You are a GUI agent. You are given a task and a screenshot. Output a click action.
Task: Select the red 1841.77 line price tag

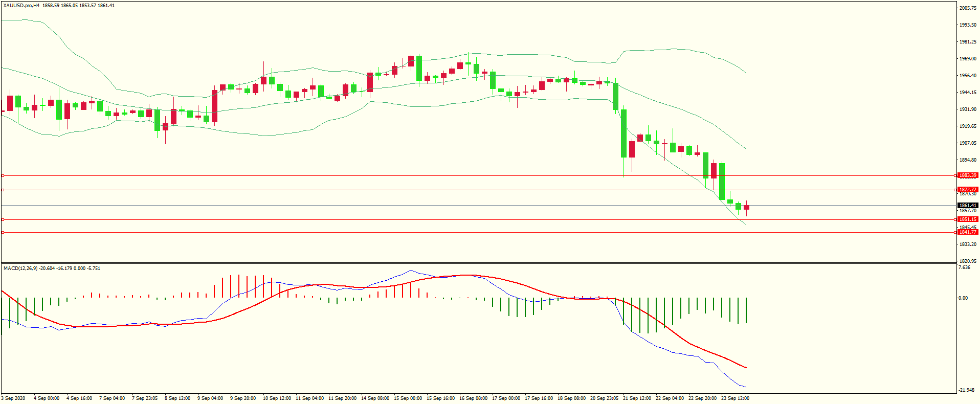968,232
